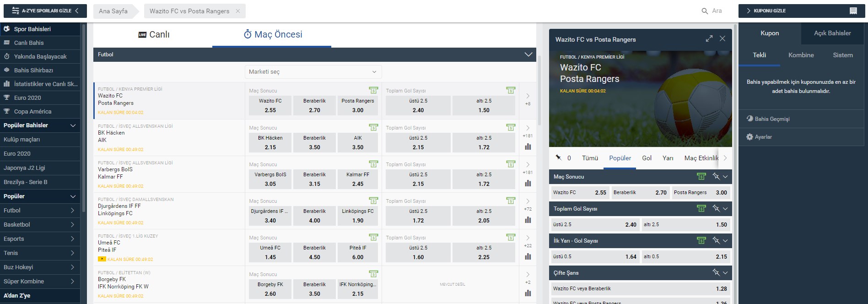Pin the Çifte Şans market
This screenshot has width=868, height=304.
pos(716,272)
